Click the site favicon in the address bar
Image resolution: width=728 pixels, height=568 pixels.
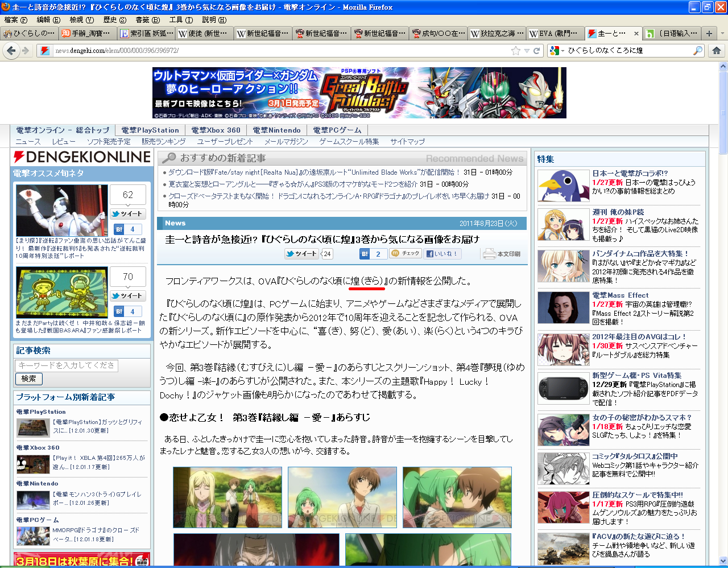pyautogui.click(x=44, y=51)
